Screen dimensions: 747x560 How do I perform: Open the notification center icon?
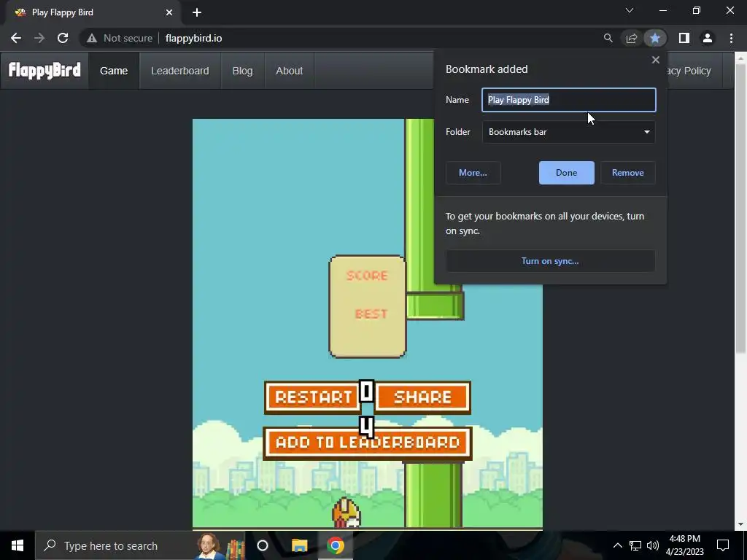coord(723,545)
